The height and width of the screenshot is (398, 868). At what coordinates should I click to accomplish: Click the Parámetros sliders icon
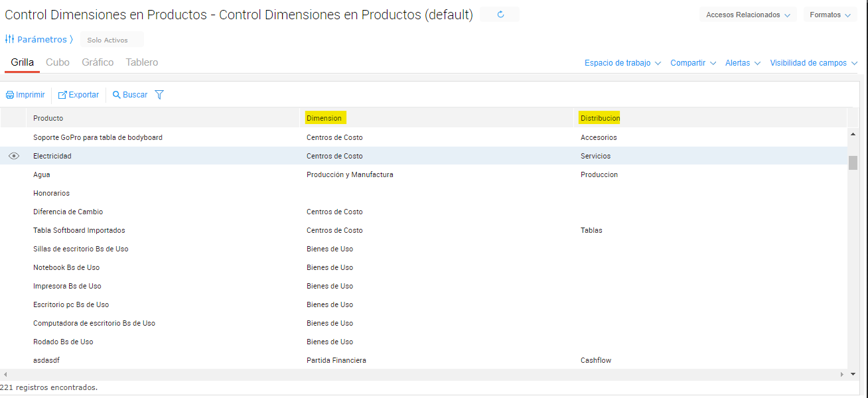[x=10, y=39]
